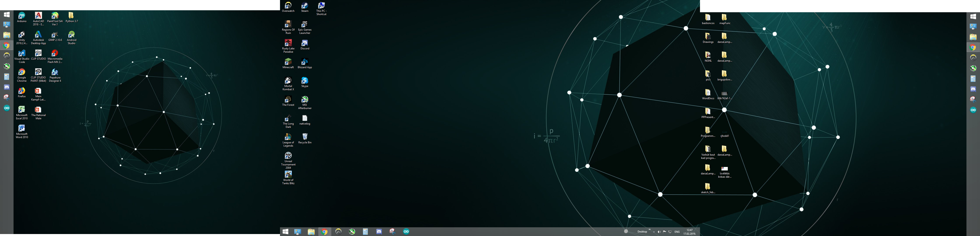Open the MSI Afterburner shortcut
This screenshot has width=980, height=236.
(x=305, y=103)
